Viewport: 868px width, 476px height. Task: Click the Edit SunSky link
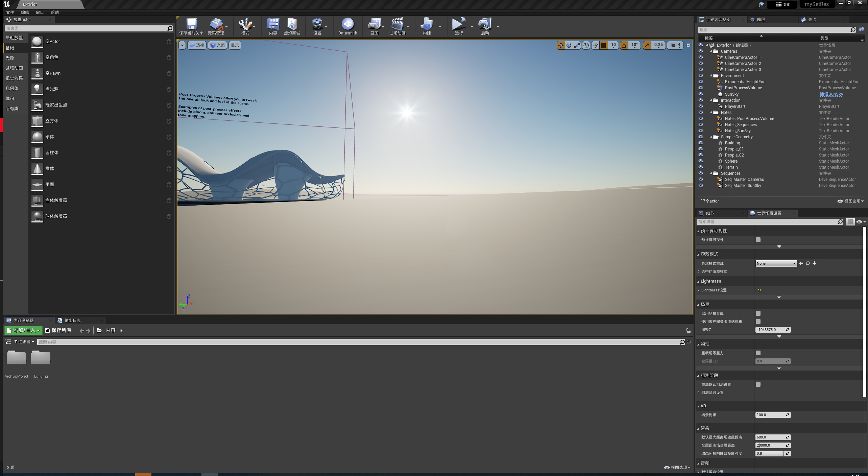(831, 94)
